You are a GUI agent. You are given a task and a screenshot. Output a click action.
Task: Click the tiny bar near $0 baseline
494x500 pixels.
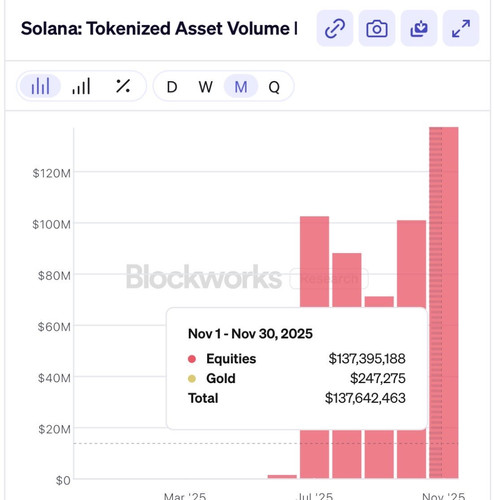tap(282, 477)
